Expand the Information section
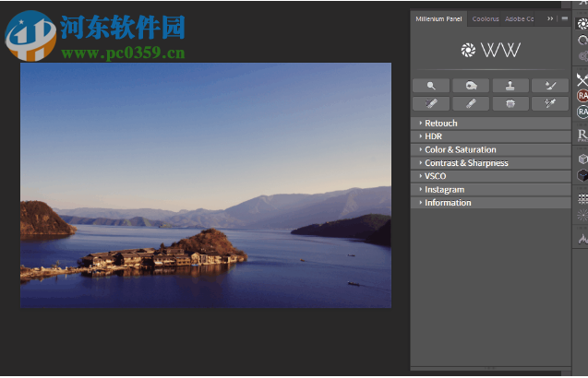This screenshot has width=588, height=378. tap(490, 203)
